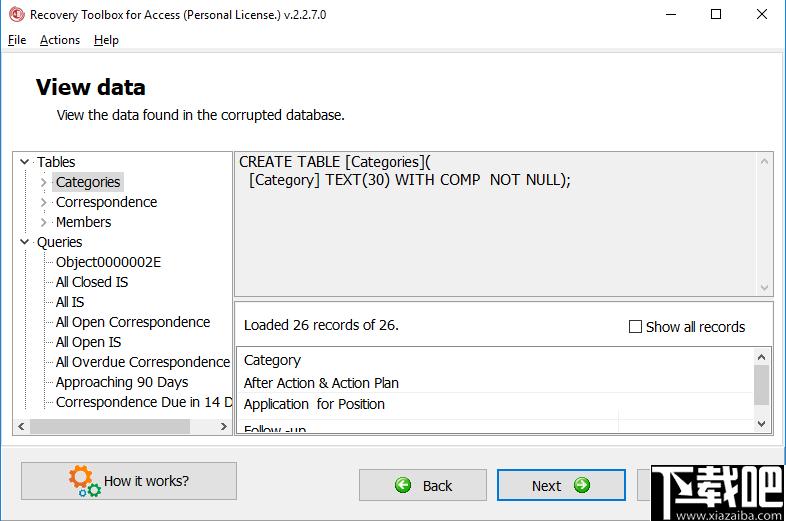Viewport: 786px width, 521px height.
Task: Expand the Categories table node
Action: point(44,182)
